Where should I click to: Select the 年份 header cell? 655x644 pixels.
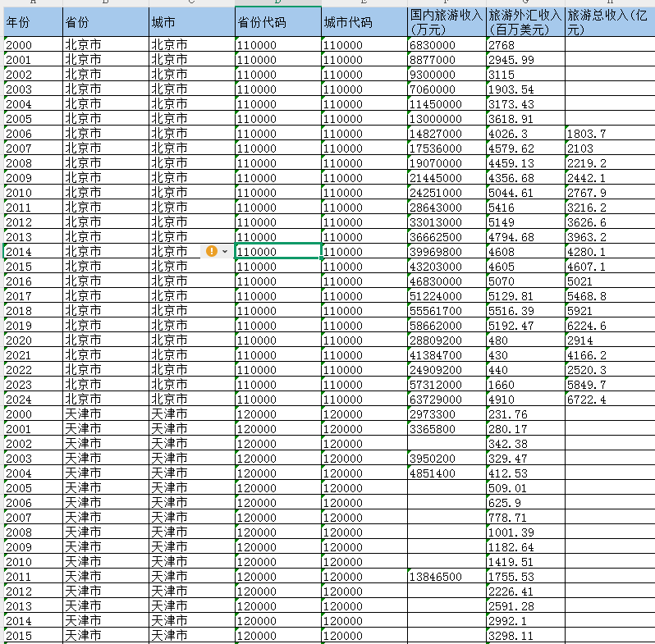(33, 22)
